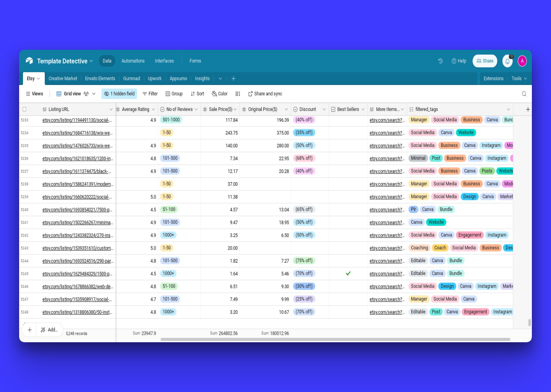Image resolution: width=551 pixels, height=392 pixels.
Task: Click Best Sellers checkmark in row 5245
Action: pos(348,273)
